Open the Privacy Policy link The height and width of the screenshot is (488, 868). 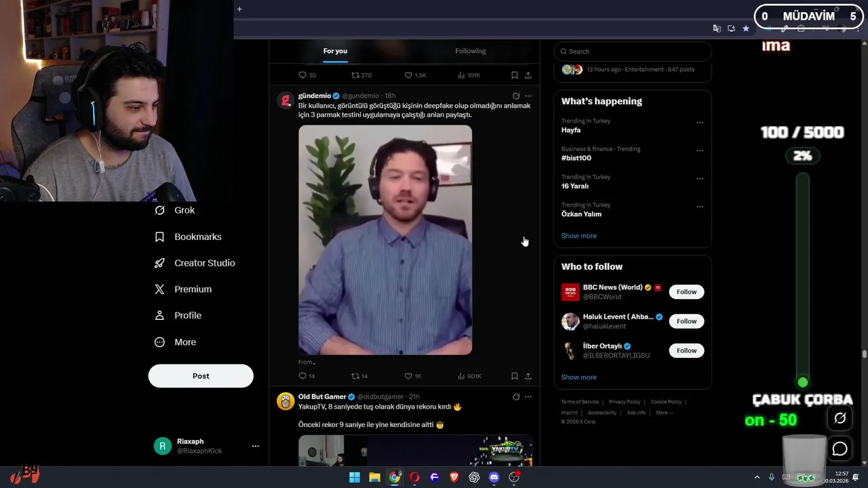(x=625, y=402)
